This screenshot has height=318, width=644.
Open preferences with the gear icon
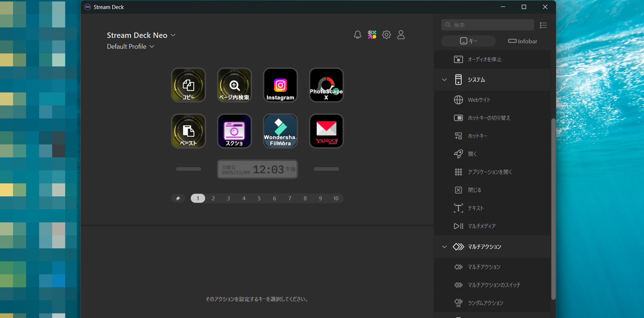coord(387,35)
